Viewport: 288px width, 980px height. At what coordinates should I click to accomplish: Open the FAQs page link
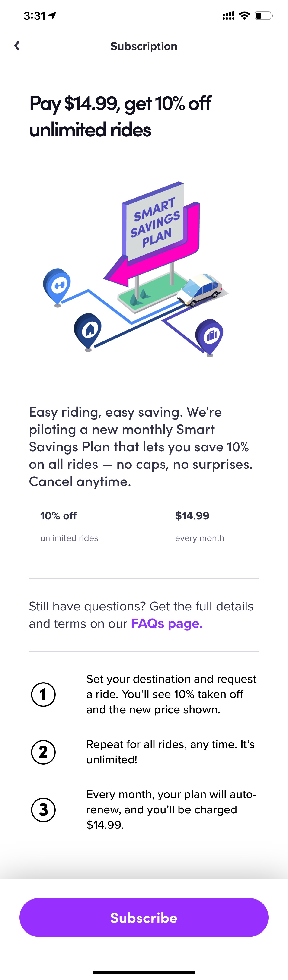166,624
